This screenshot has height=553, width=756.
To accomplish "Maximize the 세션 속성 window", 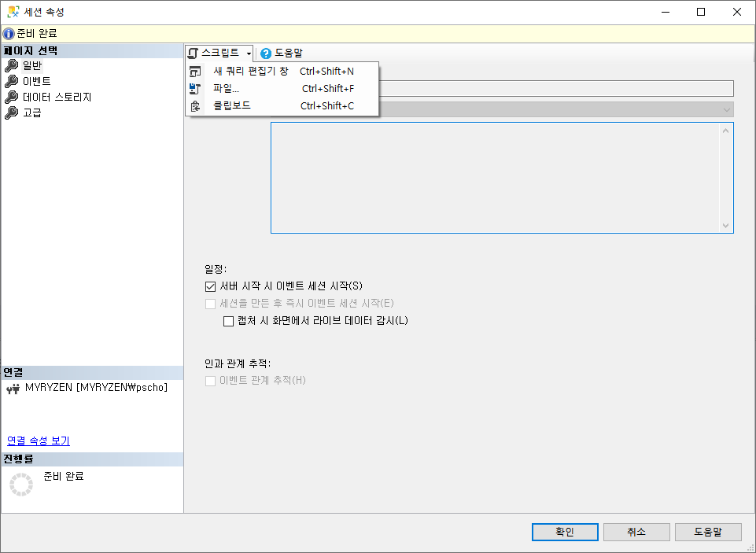I will coord(701,12).
